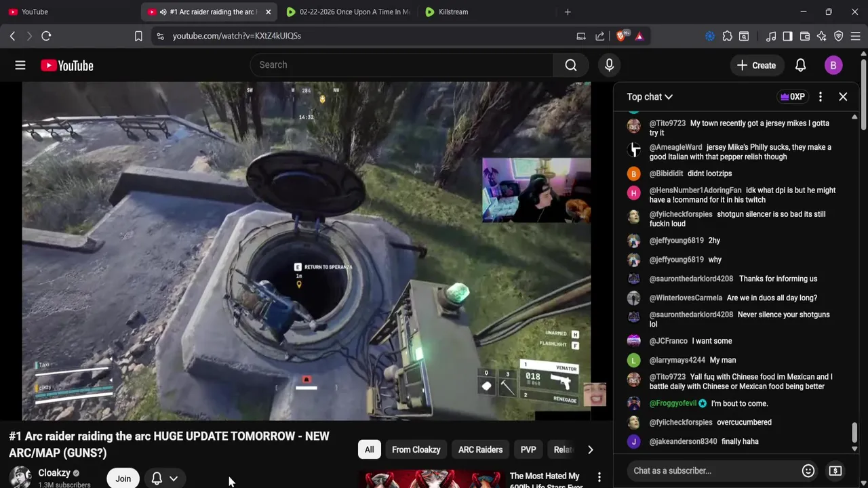Close the Arc raider tab
The height and width of the screenshot is (488, 868).
(268, 12)
